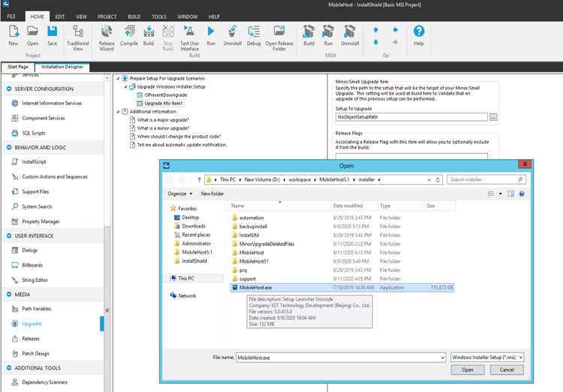Click the Compile icon
The image size is (563, 392).
[129, 32]
